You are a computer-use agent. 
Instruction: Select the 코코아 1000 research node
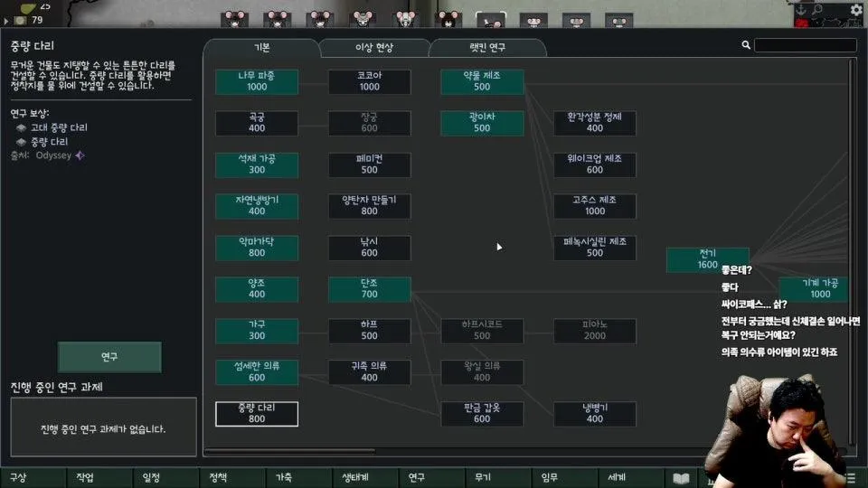(x=369, y=81)
